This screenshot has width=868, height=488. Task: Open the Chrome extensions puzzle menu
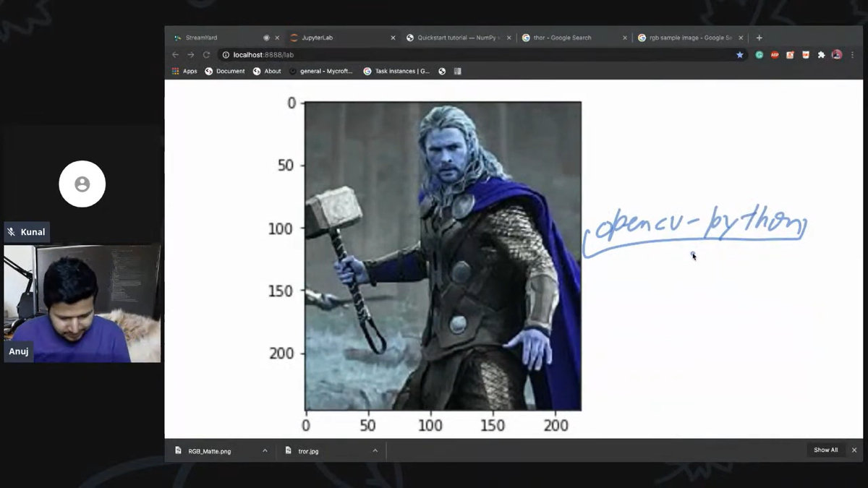[822, 55]
